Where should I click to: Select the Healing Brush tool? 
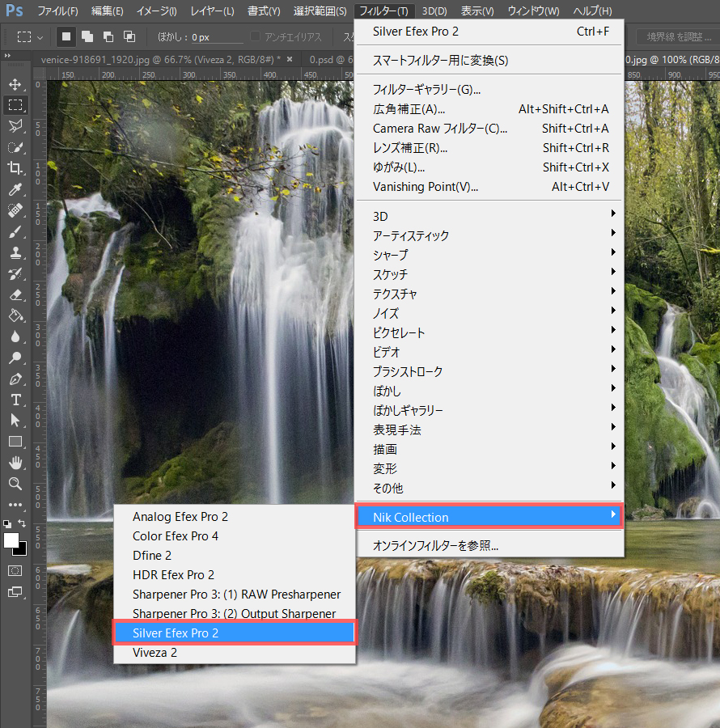[15, 210]
